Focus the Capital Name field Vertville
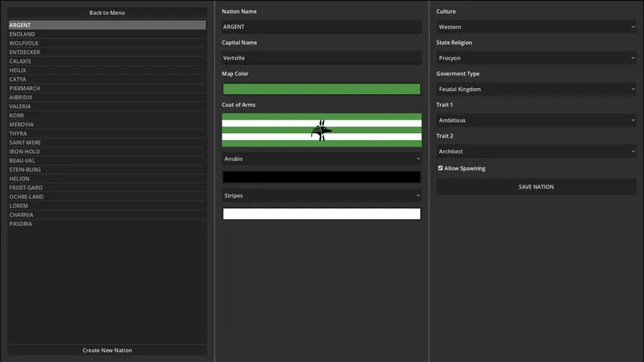The height and width of the screenshot is (362, 644). pos(321,58)
